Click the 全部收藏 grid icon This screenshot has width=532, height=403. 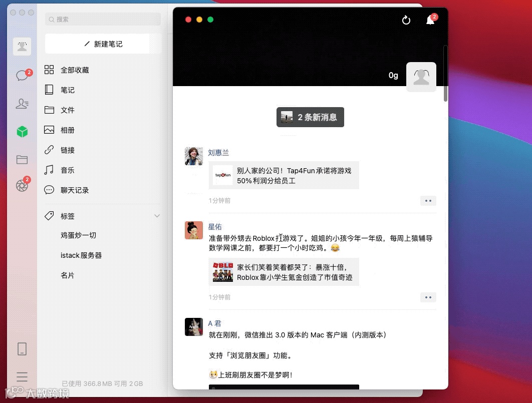(x=49, y=70)
